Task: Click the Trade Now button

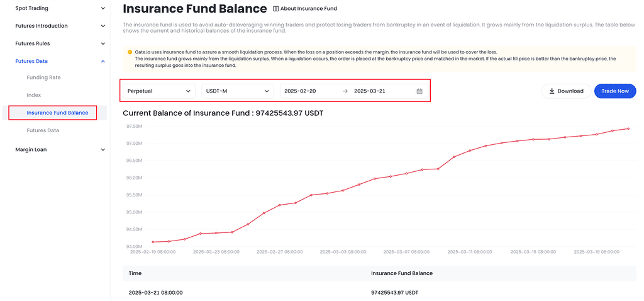Action: pos(614,91)
